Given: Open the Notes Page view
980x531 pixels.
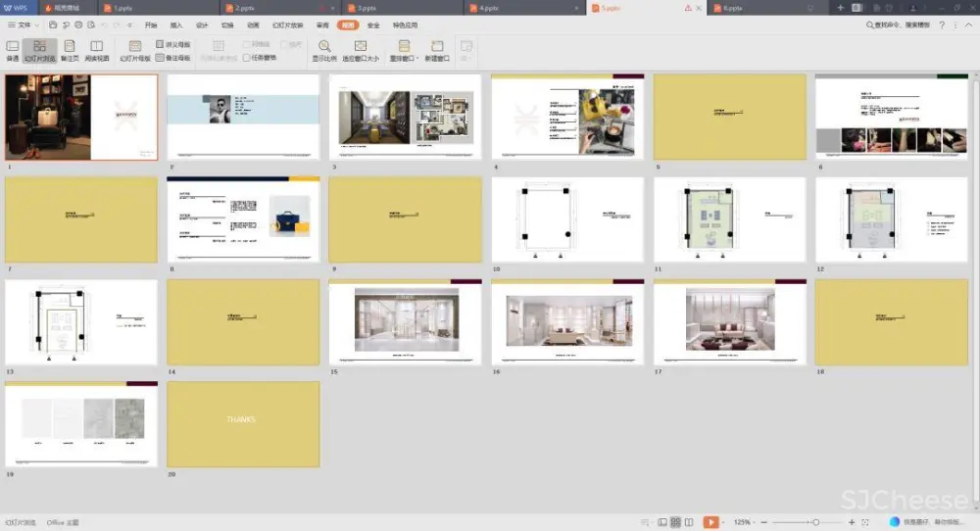Looking at the screenshot, I should pos(70,50).
